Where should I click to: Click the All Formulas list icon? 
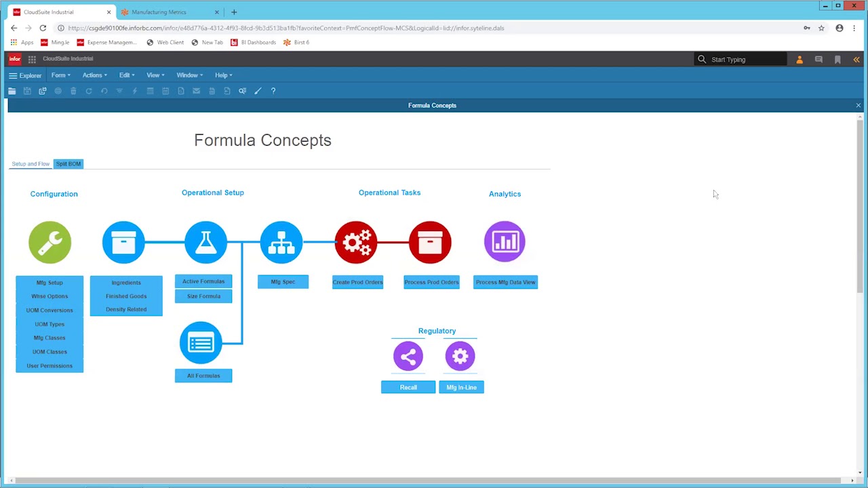click(201, 343)
